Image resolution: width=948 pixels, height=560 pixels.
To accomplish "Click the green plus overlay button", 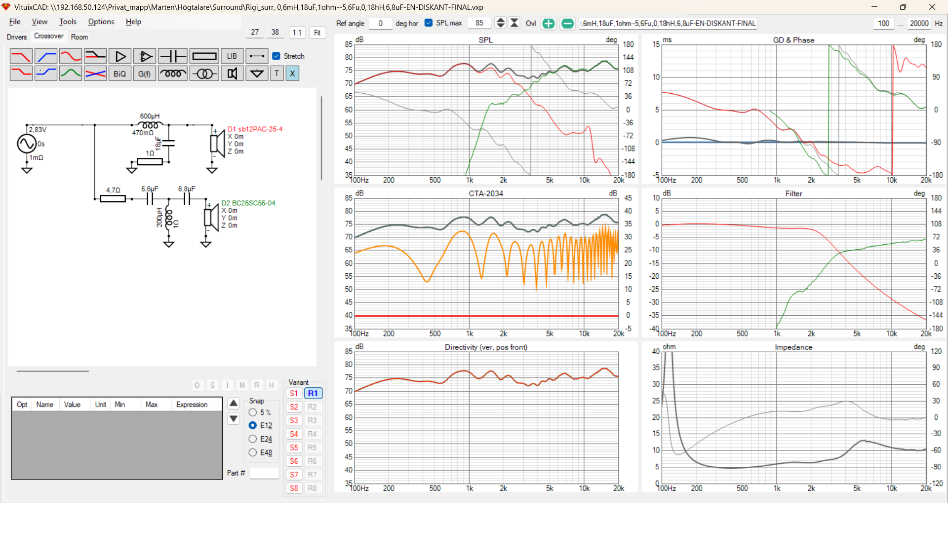I will tap(549, 23).
